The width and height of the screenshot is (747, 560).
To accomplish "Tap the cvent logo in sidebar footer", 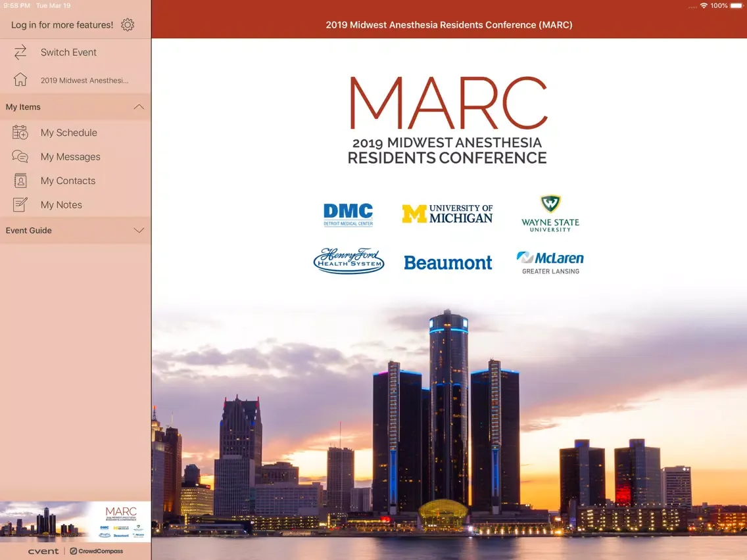I will point(43,551).
